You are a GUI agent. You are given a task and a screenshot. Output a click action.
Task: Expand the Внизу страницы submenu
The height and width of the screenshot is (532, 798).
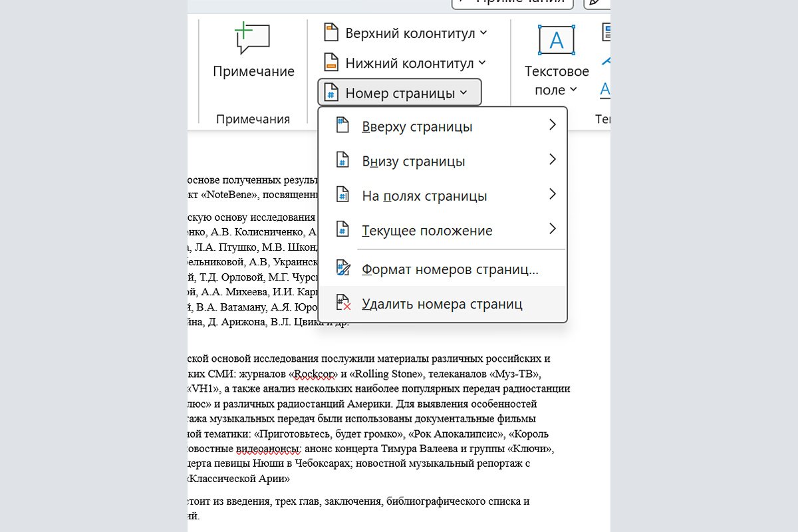553,160
